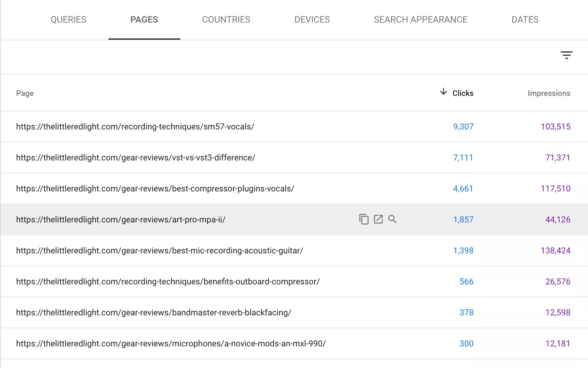The width and height of the screenshot is (588, 368).
Task: Click the filter icon above the table
Action: [x=567, y=55]
